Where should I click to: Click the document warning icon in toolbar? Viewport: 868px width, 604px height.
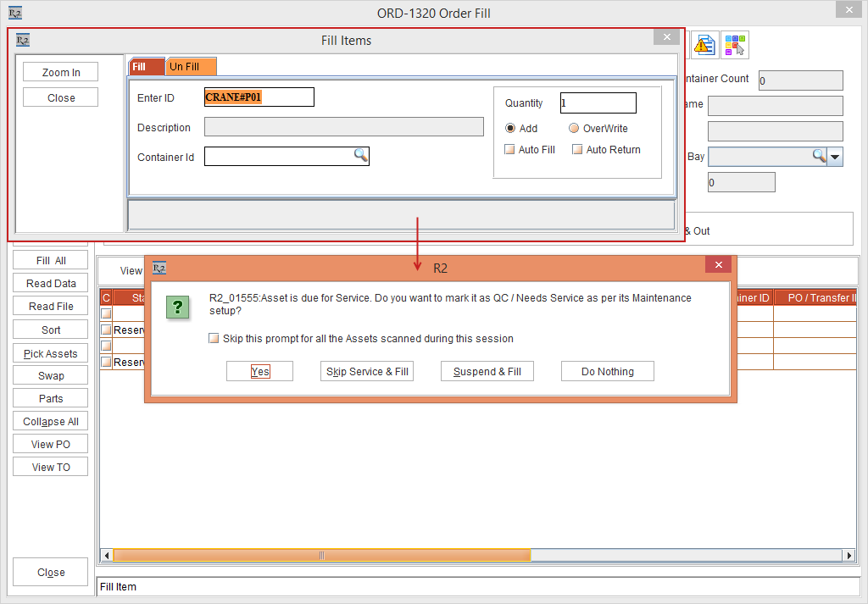(x=704, y=45)
